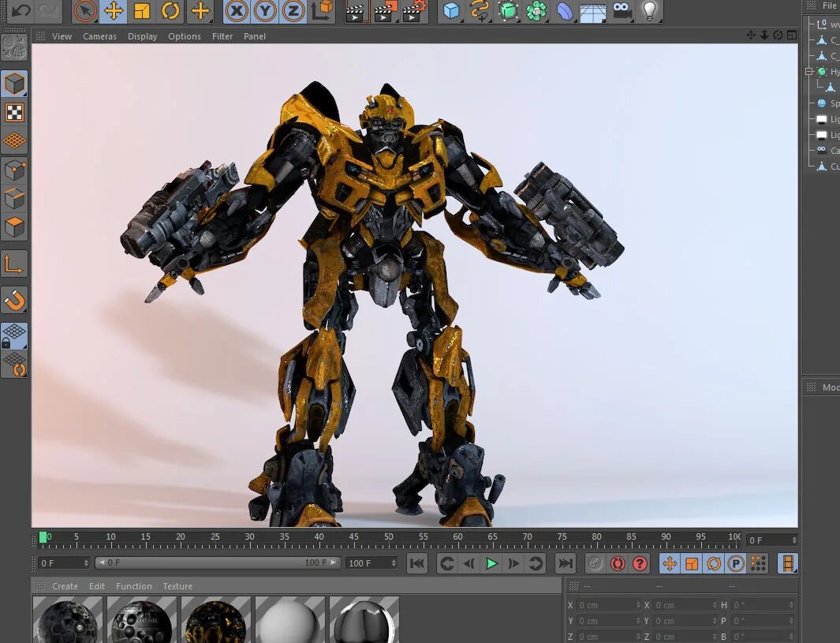
Task: Toggle Position keyframe recording
Action: [x=670, y=563]
